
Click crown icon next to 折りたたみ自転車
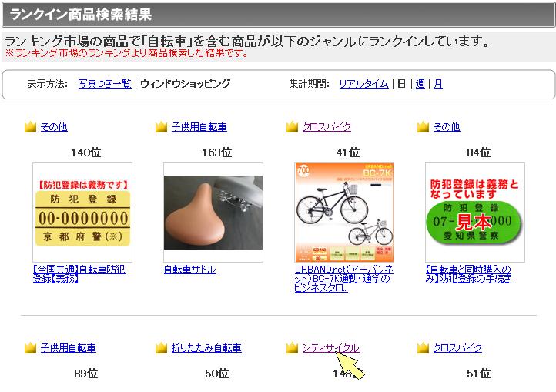point(162,348)
